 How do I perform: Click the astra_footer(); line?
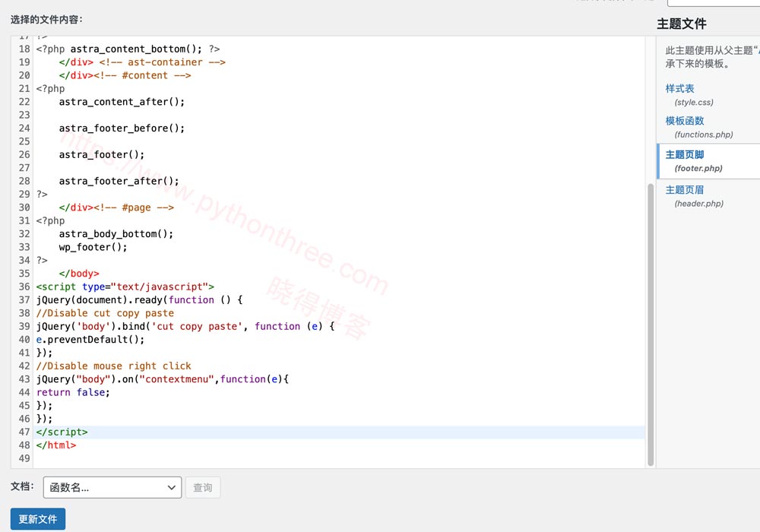click(102, 154)
